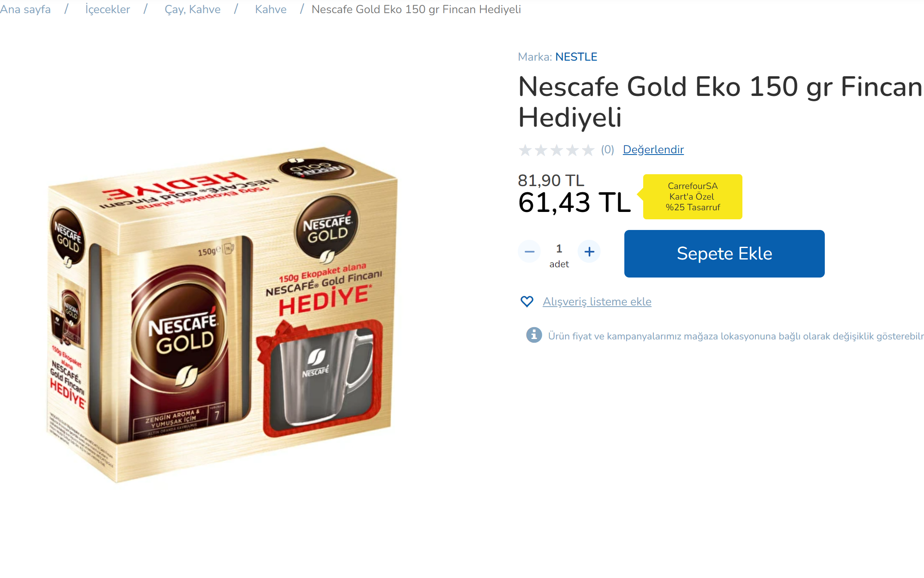Rate product with the first star

tap(525, 150)
